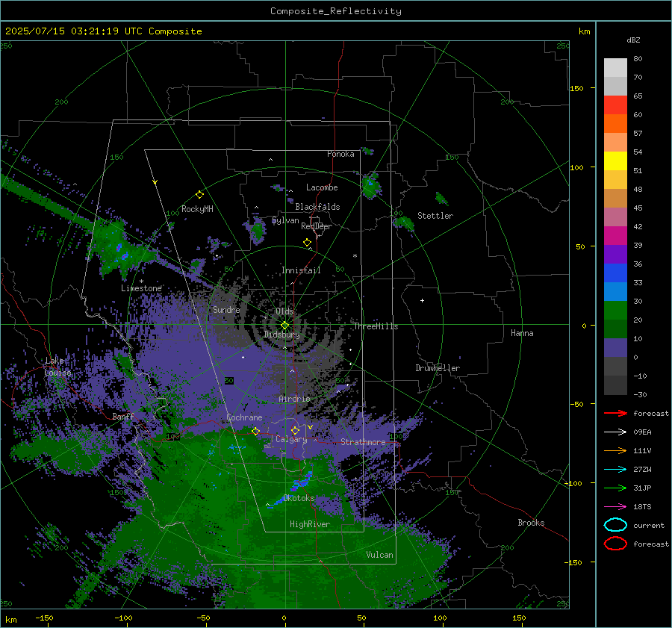Click the Didsbury city label
The width and height of the screenshot is (672, 628).
[x=281, y=335]
